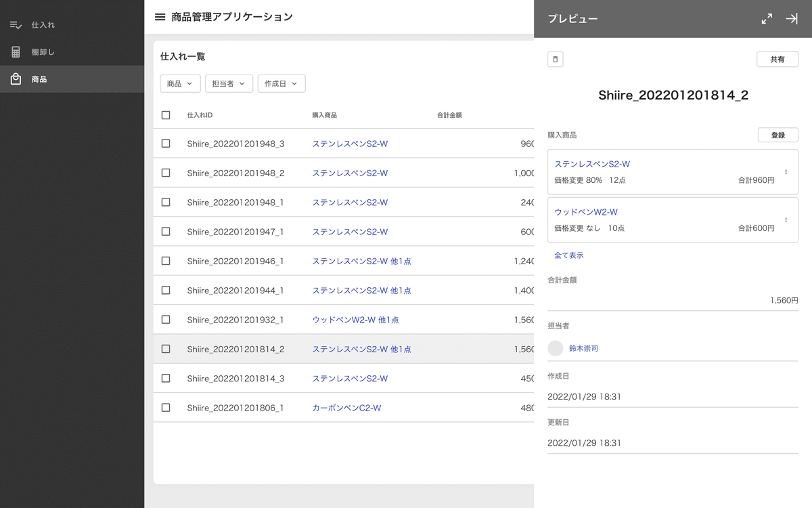Viewport: 812px width, 508px height.
Task: Check the row Shiire_202201201932_1
Action: [166, 320]
